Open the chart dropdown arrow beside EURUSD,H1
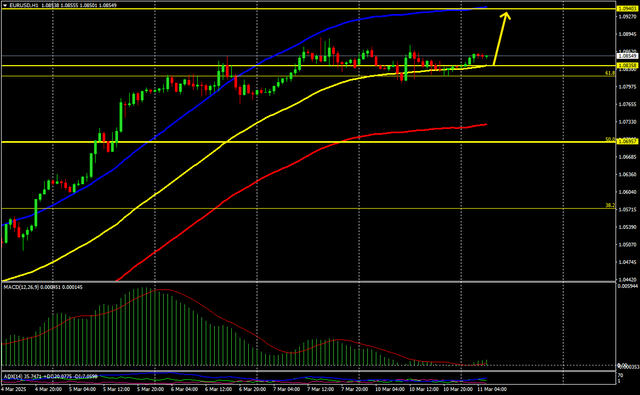Image resolution: width=640 pixels, height=395 pixels. [x=5, y=5]
